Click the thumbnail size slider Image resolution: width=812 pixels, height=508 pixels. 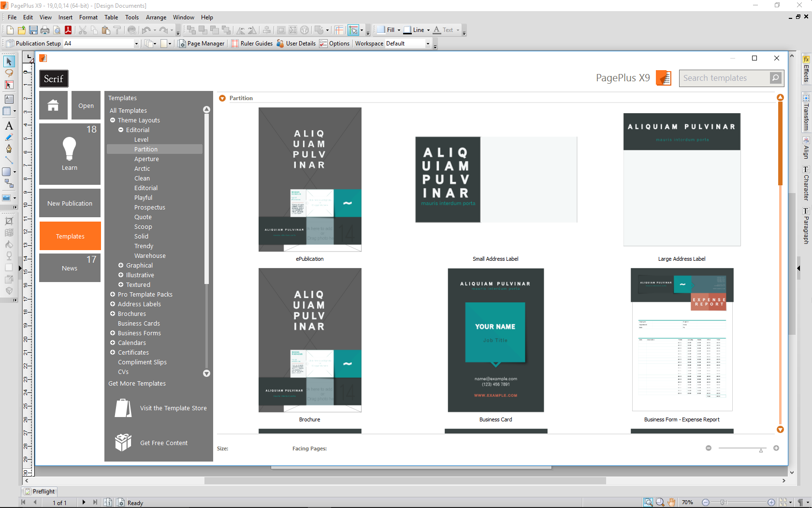pos(742,448)
